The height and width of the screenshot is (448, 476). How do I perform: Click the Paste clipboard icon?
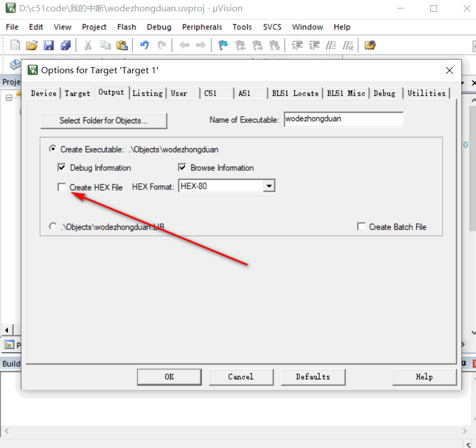(x=122, y=46)
